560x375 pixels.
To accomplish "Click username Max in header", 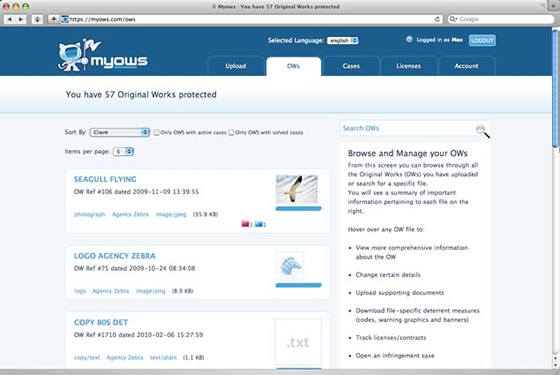I will [x=457, y=40].
